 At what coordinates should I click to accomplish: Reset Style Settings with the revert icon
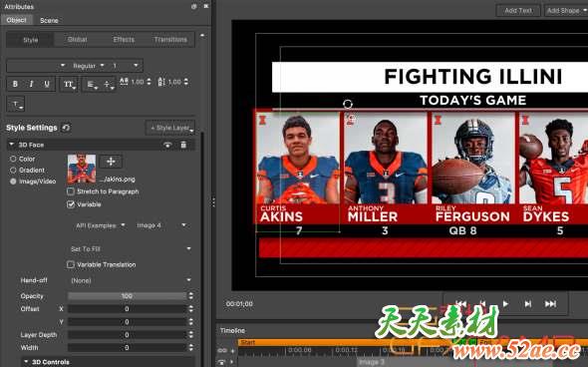pos(66,128)
